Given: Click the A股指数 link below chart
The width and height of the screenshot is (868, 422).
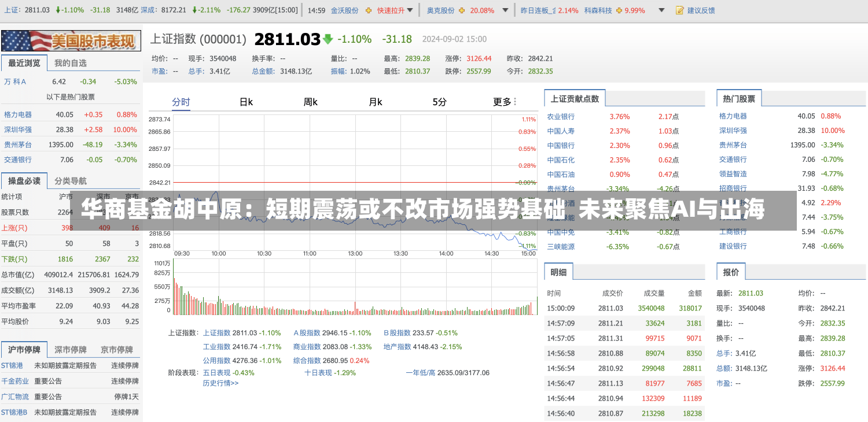Looking at the screenshot, I should coord(307,332).
